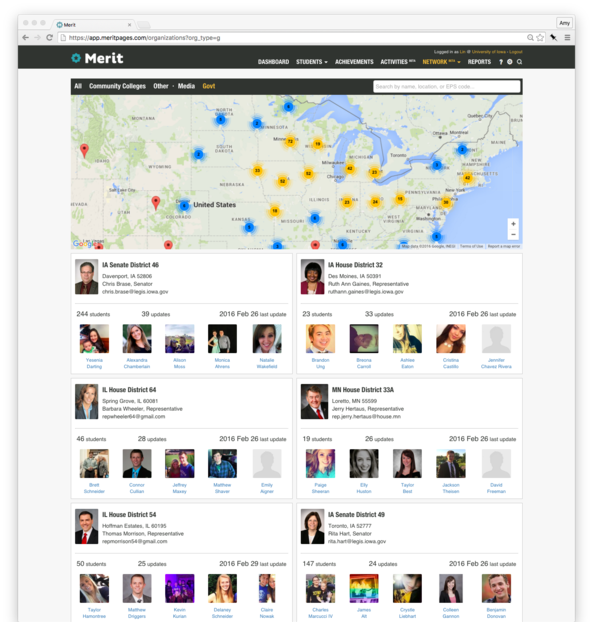The height and width of the screenshot is (622, 592).
Task: Click the red map pin in Idaho
Action: (84, 151)
